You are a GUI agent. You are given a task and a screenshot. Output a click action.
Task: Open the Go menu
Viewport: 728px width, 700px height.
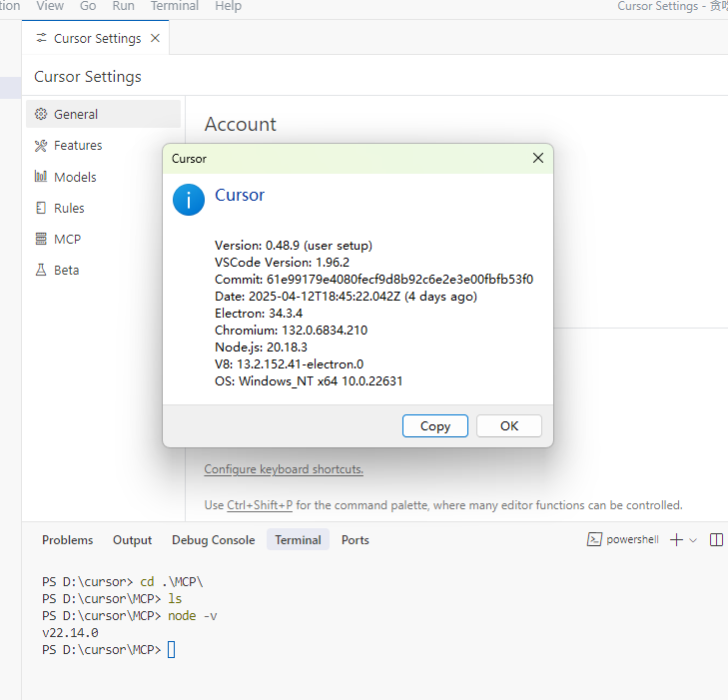click(88, 6)
